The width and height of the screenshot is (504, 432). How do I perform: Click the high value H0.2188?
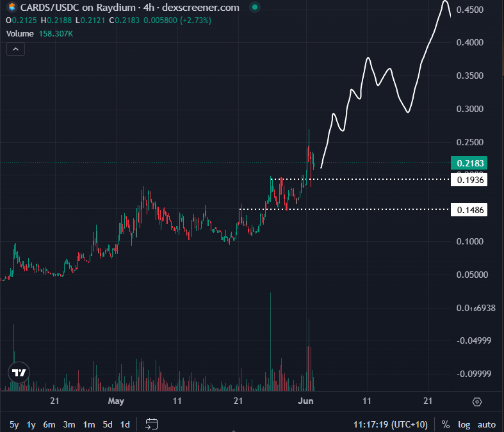click(56, 20)
